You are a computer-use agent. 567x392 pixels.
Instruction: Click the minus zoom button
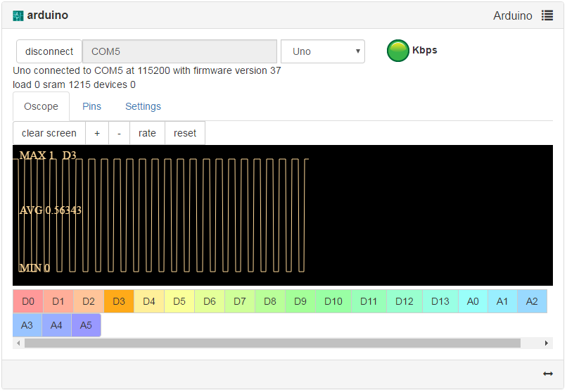120,133
